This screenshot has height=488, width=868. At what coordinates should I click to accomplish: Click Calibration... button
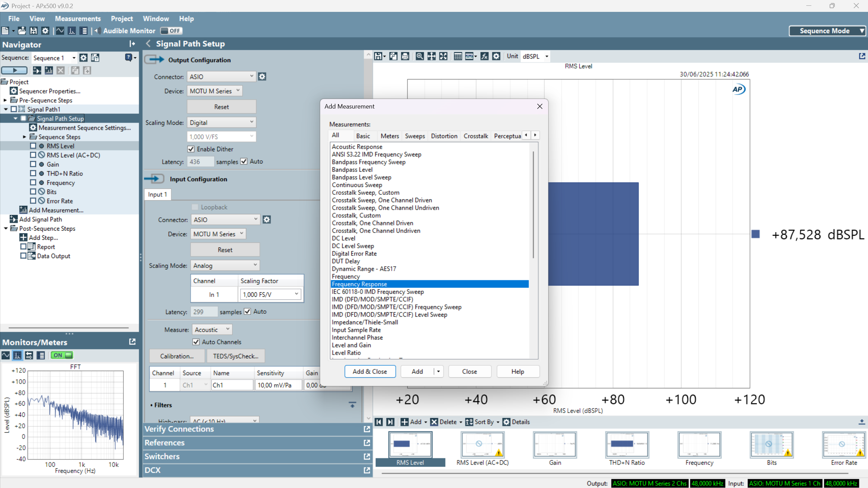177,356
